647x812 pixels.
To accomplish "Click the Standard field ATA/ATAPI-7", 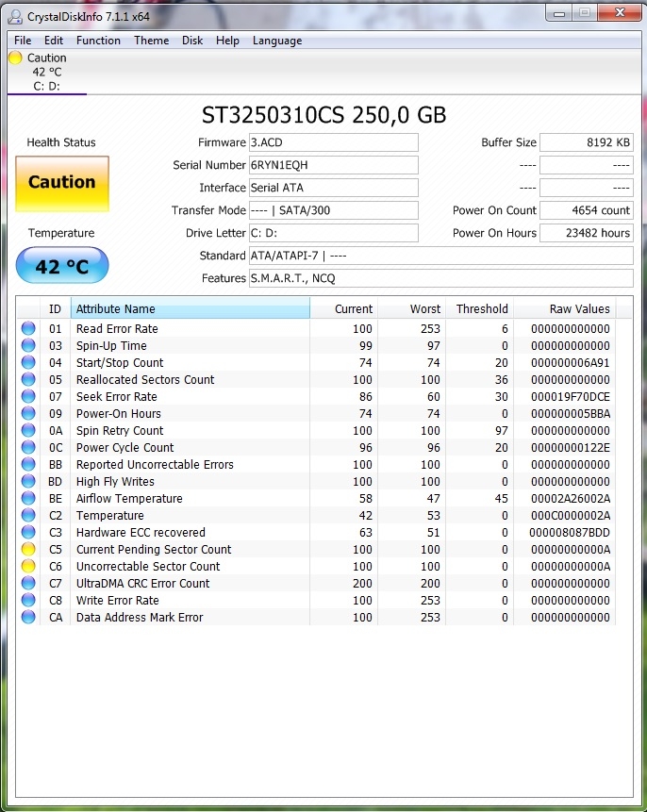I will click(x=440, y=256).
